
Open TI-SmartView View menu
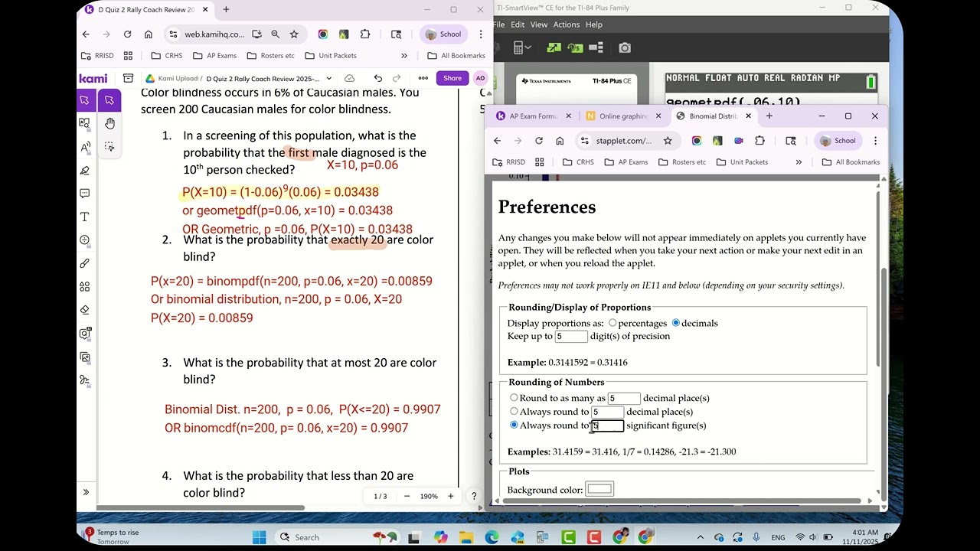pyautogui.click(x=539, y=24)
